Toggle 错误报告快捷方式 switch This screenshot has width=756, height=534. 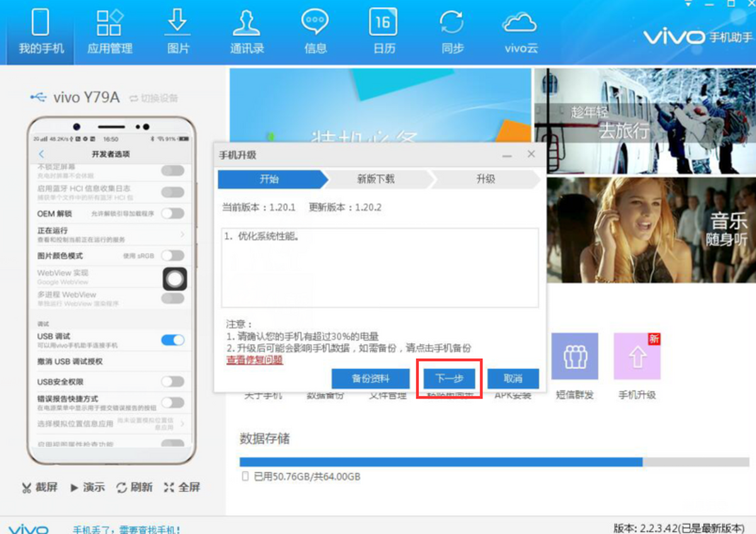point(173,402)
